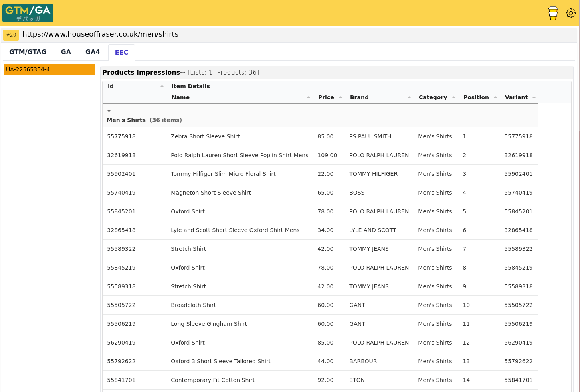
Task: Sort by Name column arrow
Action: [309, 97]
